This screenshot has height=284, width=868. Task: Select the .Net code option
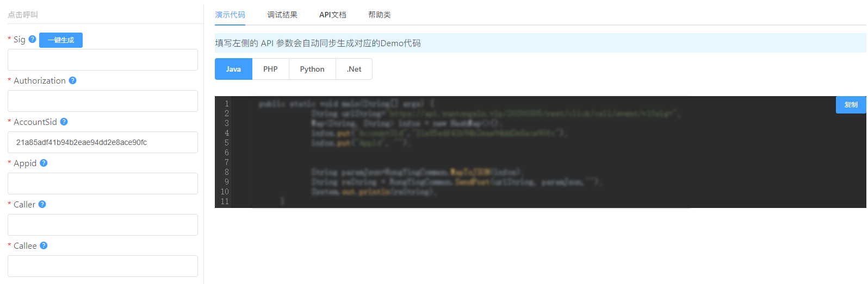354,69
